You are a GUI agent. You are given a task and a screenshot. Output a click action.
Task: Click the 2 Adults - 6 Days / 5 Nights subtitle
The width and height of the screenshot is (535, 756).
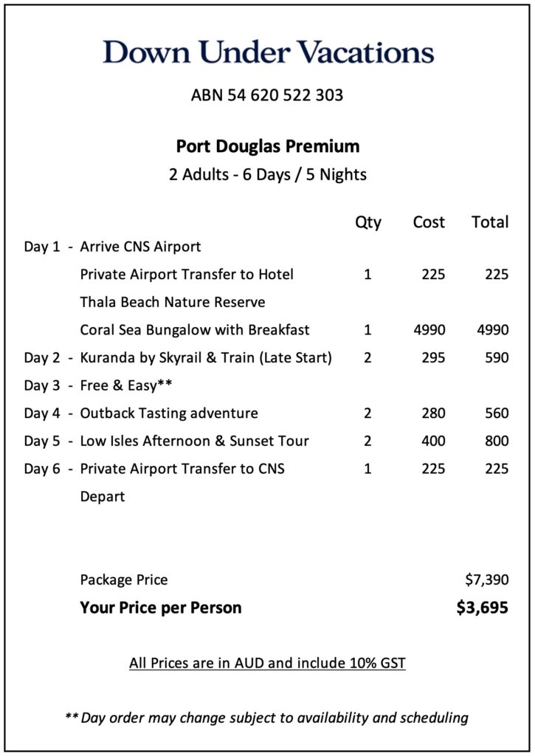click(x=267, y=175)
